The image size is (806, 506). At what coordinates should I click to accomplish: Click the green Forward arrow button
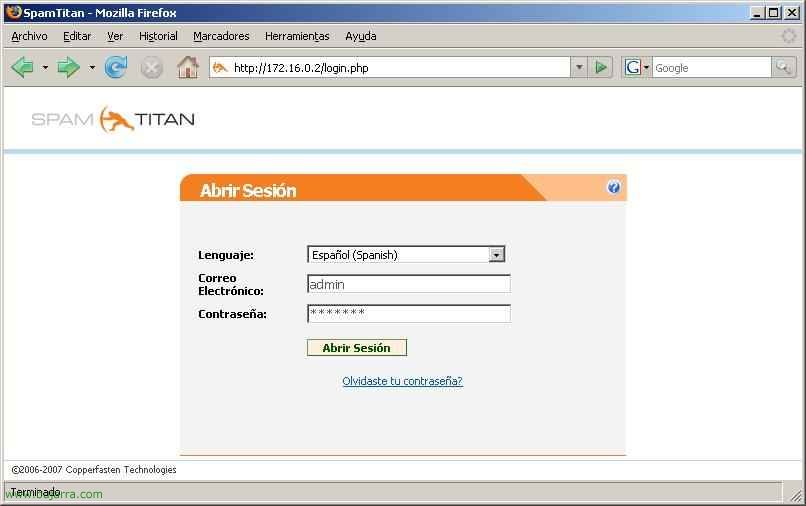[68, 67]
